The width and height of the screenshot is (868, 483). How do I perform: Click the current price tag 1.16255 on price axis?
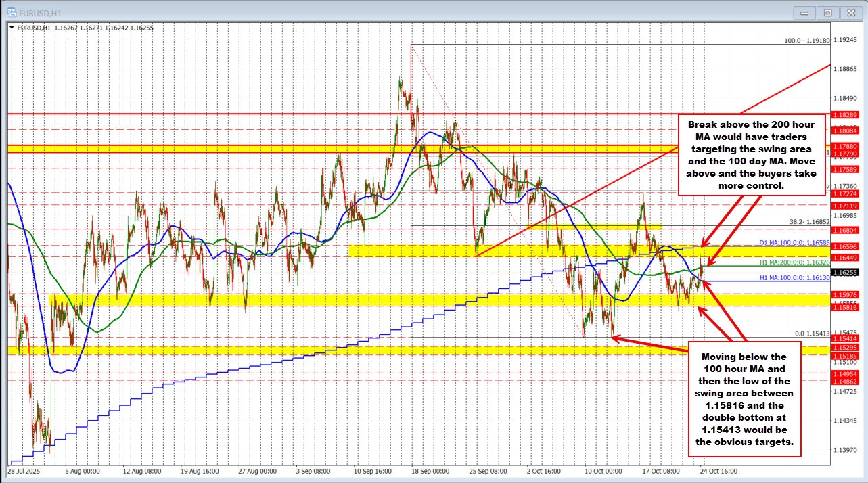[x=846, y=272]
